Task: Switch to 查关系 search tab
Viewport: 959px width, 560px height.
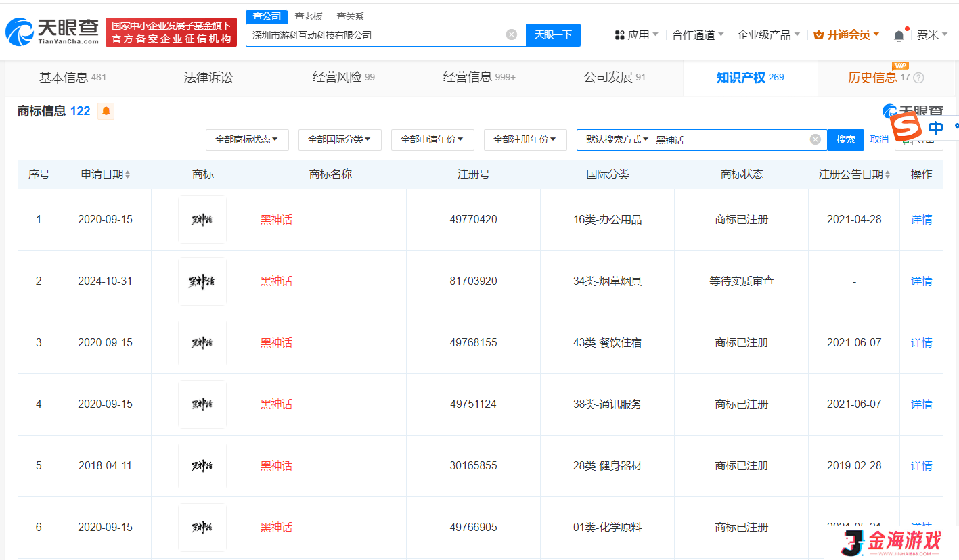Action: tap(351, 16)
